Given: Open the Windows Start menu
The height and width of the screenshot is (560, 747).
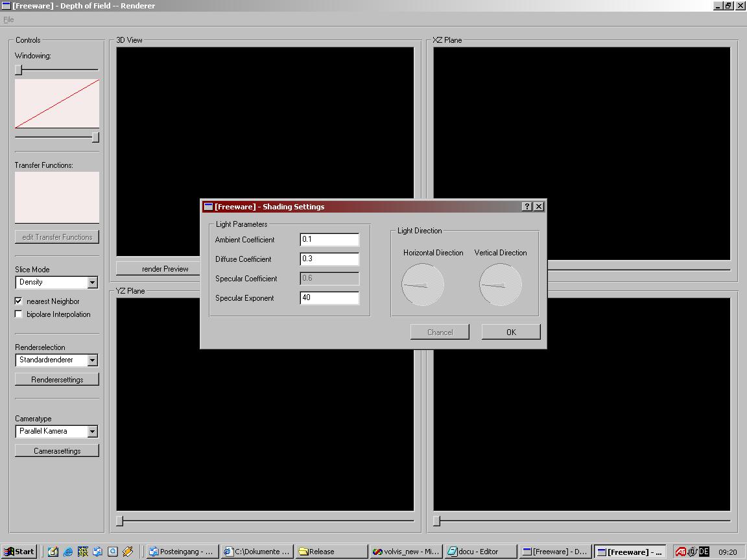Looking at the screenshot, I should pos(19,552).
